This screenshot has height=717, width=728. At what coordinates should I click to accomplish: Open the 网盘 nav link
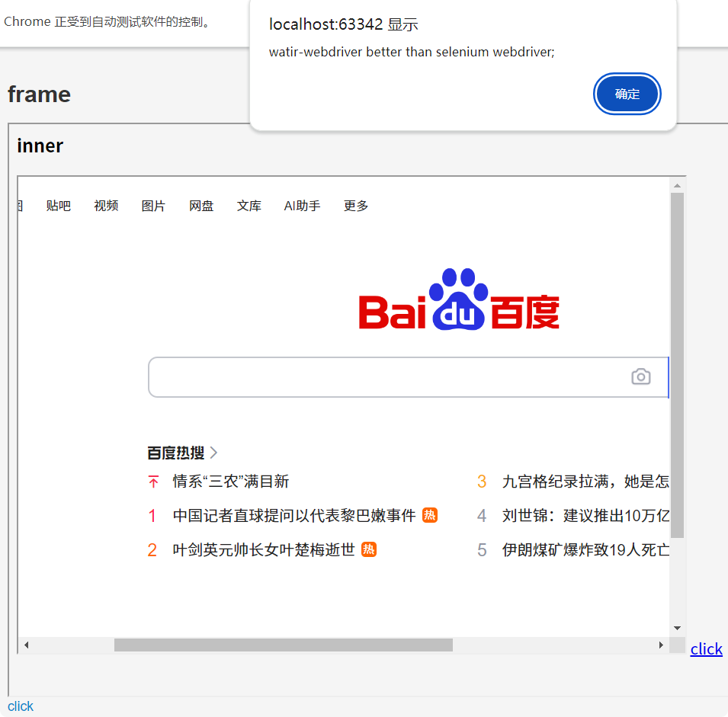click(x=201, y=206)
